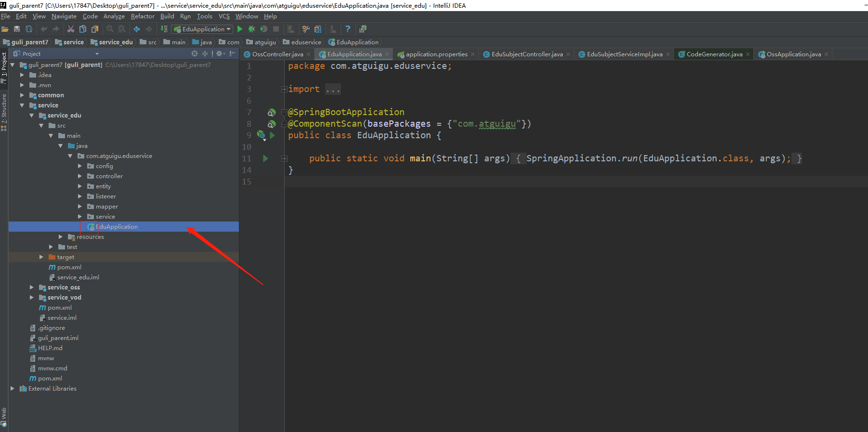This screenshot has height=432, width=868.
Task: Click the Cut scissors icon
Action: (71, 29)
